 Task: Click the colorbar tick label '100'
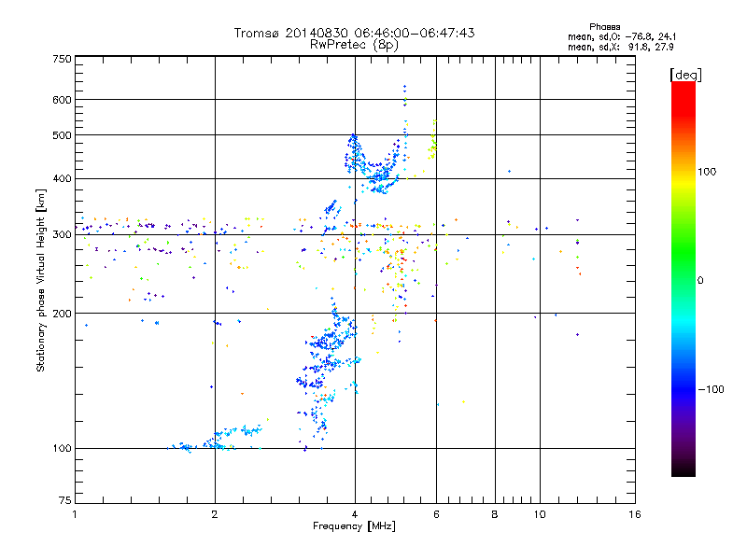(x=707, y=172)
